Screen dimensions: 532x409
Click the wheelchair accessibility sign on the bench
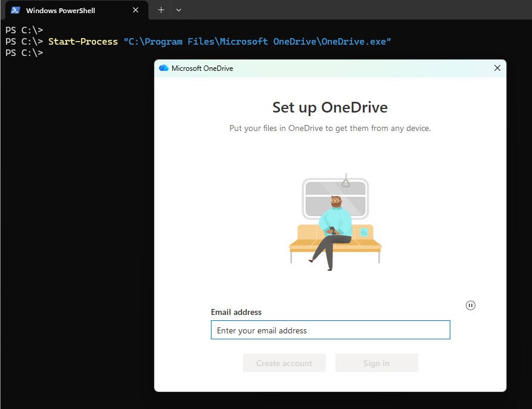[364, 232]
